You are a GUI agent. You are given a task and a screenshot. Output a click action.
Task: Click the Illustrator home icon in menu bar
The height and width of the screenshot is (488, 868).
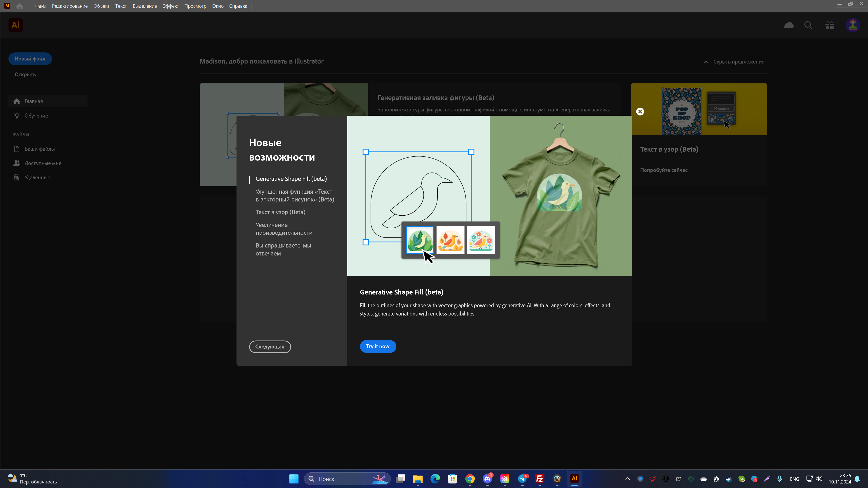(x=19, y=6)
